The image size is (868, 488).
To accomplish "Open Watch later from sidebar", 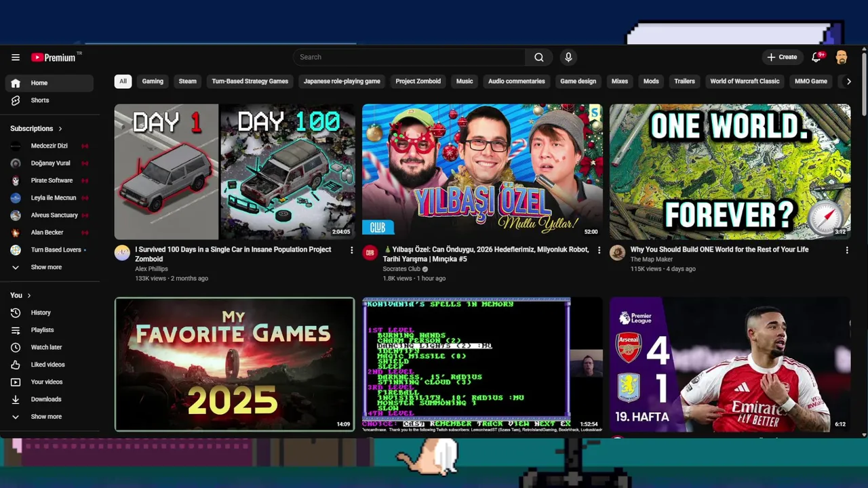I will point(49,348).
